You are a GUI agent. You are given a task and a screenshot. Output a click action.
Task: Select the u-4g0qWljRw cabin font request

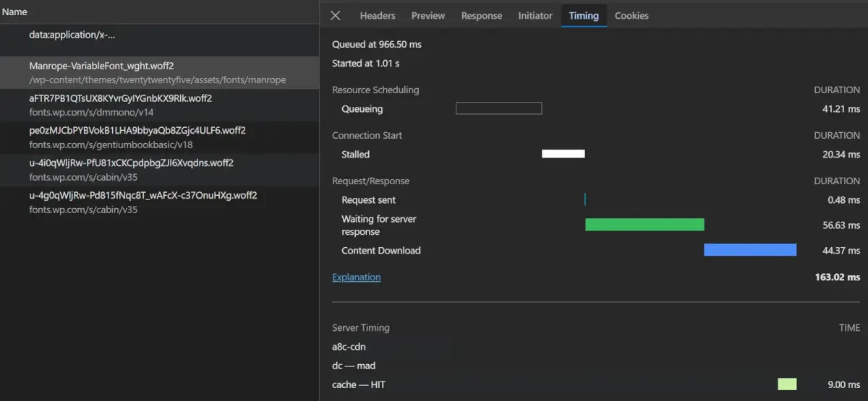pyautogui.click(x=159, y=202)
